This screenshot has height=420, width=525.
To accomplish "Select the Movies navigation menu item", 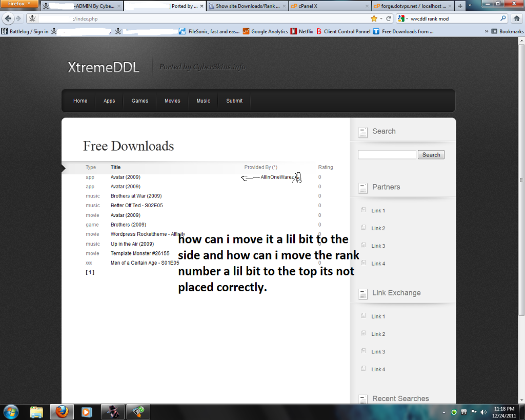I will point(172,101).
